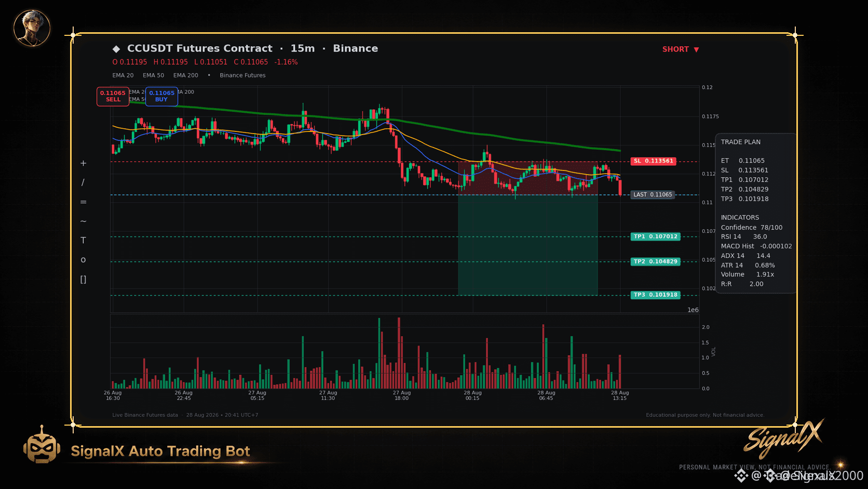Click the -1.16% change value
The image size is (868, 489).
point(286,62)
